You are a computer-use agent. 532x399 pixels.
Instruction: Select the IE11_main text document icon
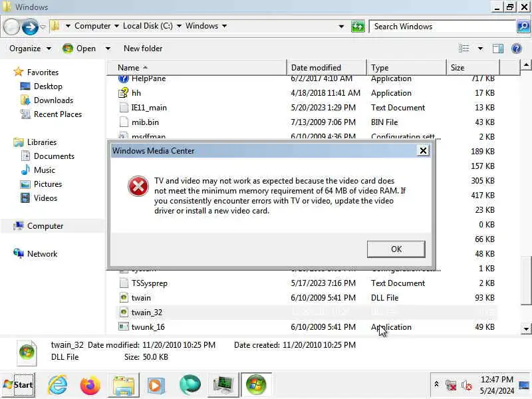(124, 107)
